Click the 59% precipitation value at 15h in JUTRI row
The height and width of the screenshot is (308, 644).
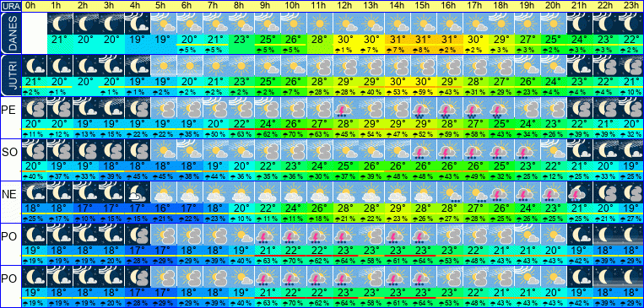(424, 92)
